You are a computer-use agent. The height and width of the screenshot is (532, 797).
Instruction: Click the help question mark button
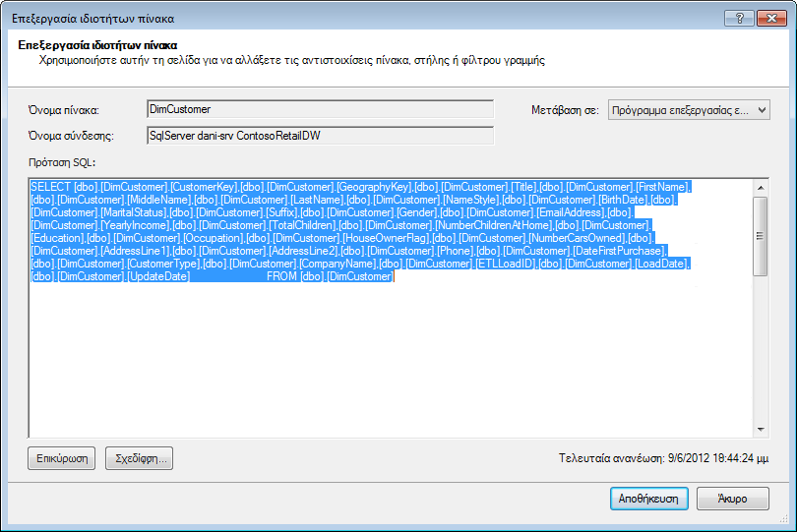[740, 19]
